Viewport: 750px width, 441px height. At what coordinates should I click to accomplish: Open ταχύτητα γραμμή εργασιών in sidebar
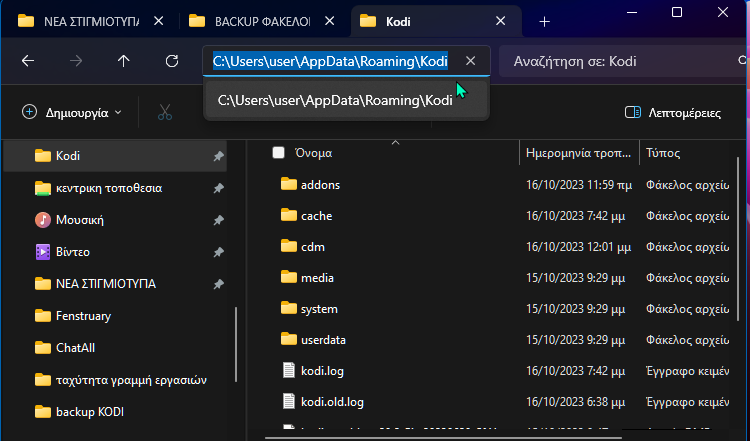(115, 380)
